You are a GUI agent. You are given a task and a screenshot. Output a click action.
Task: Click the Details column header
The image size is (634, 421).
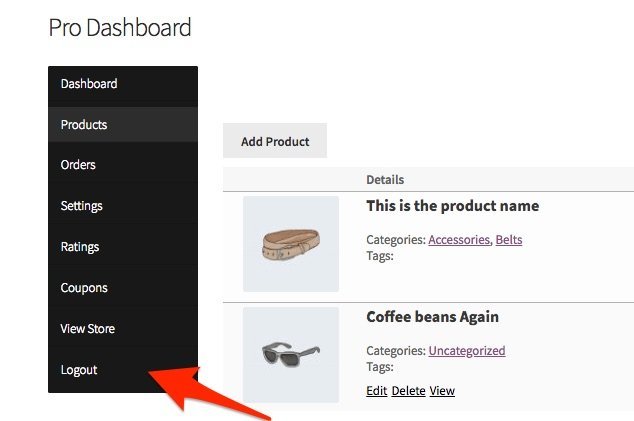point(385,180)
